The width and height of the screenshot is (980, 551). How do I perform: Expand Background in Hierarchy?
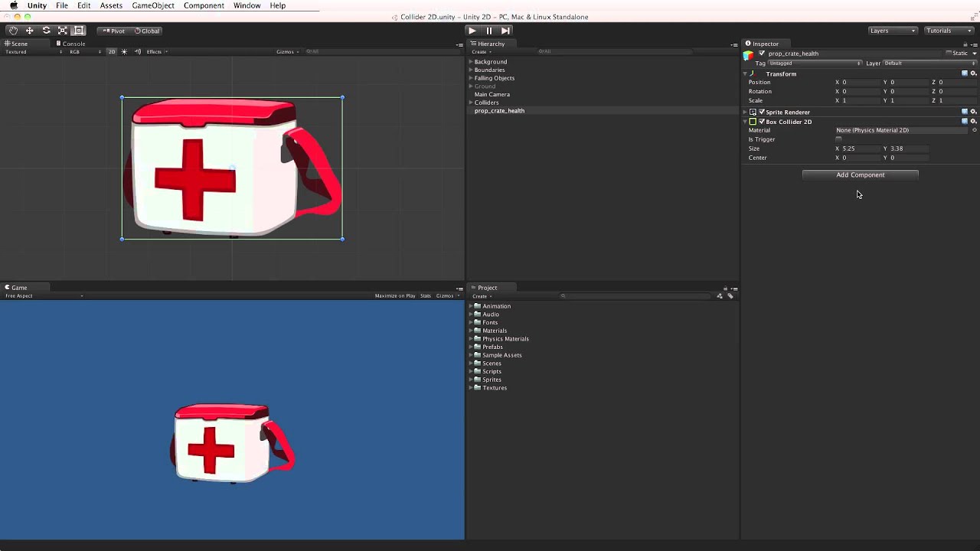pos(471,61)
